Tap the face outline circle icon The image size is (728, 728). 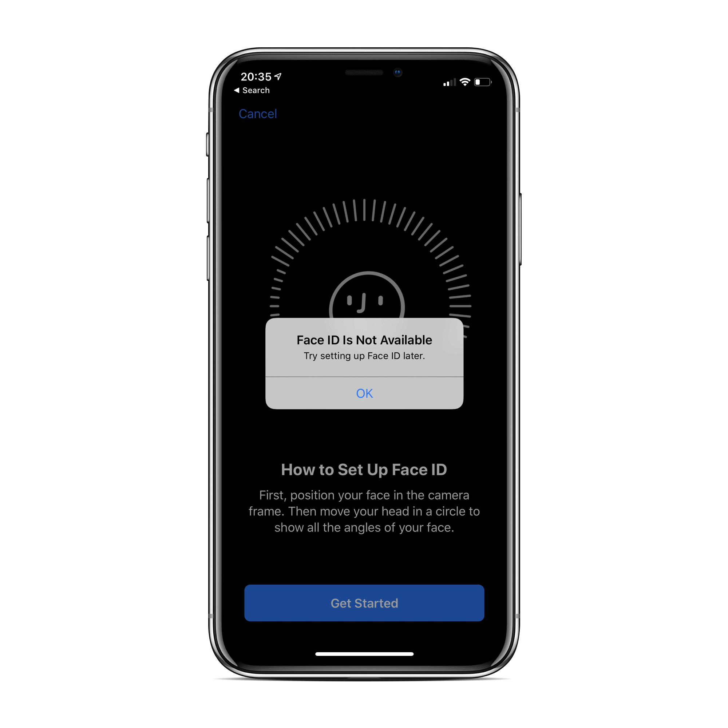click(363, 306)
